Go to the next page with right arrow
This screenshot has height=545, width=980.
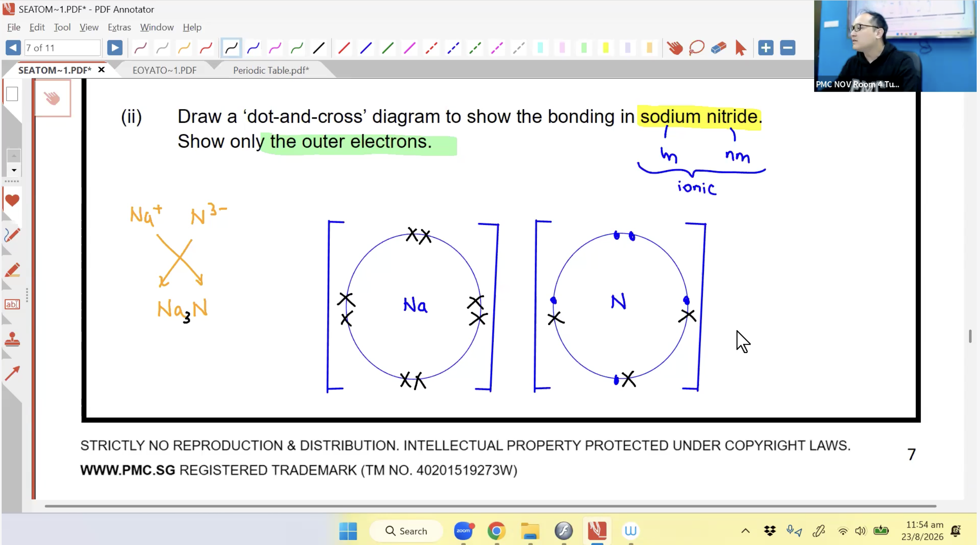115,48
